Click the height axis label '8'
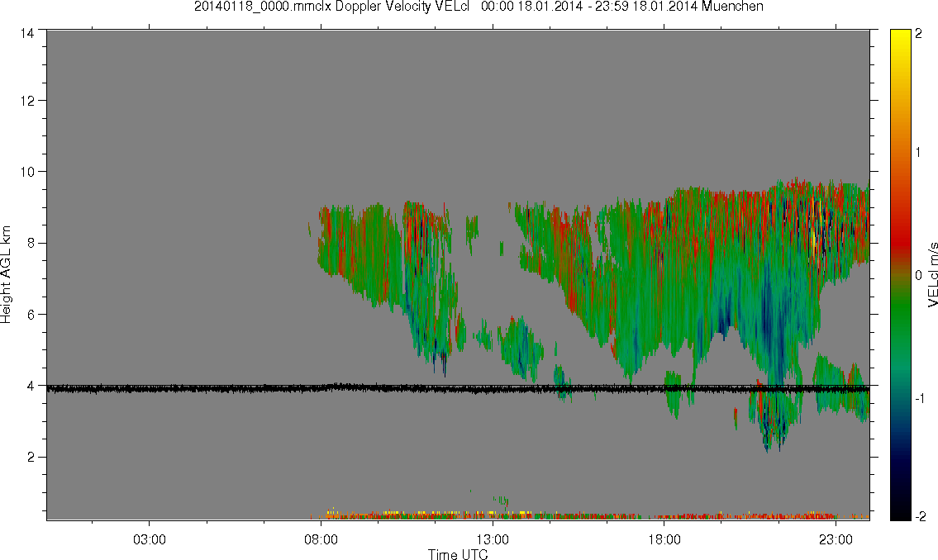The image size is (938, 560). (31, 243)
